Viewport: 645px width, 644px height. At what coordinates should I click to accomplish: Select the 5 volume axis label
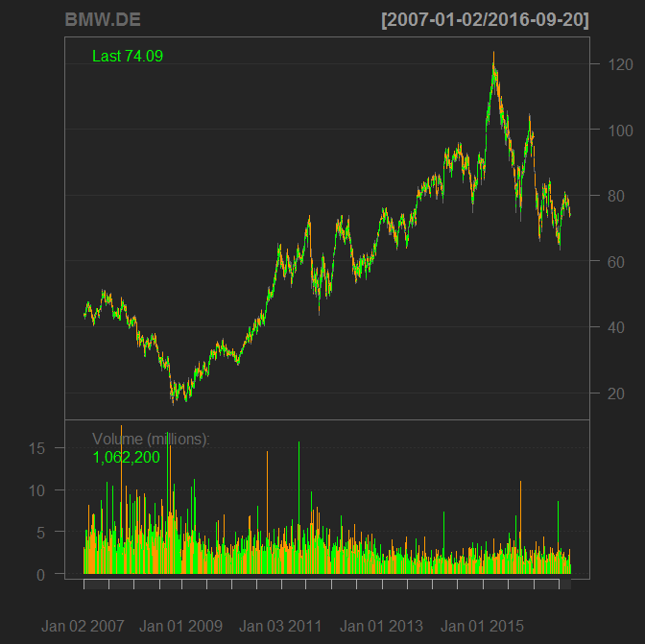(39, 533)
